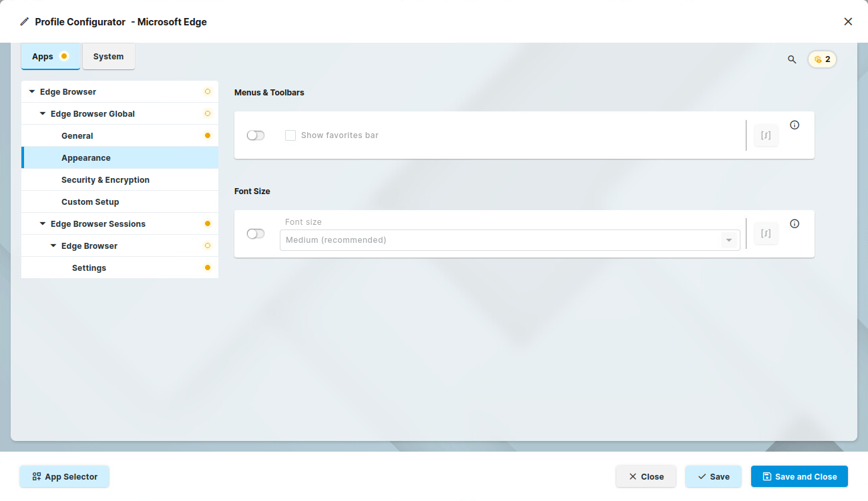Click info icon for Show favorites bar
This screenshot has width=868, height=501.
tap(795, 125)
